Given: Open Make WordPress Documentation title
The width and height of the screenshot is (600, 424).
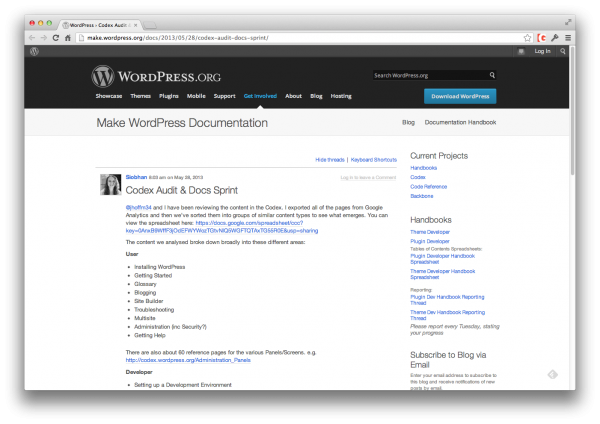Looking at the screenshot, I should 182,123.
